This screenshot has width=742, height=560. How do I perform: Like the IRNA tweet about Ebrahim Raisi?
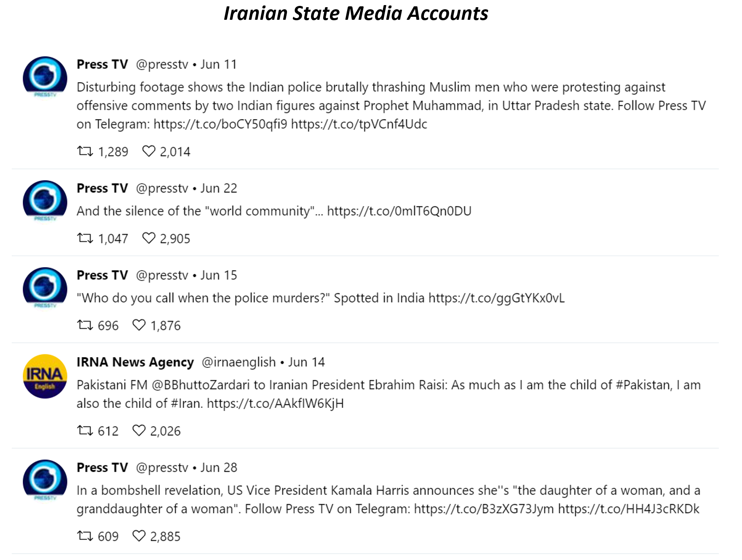point(139,430)
